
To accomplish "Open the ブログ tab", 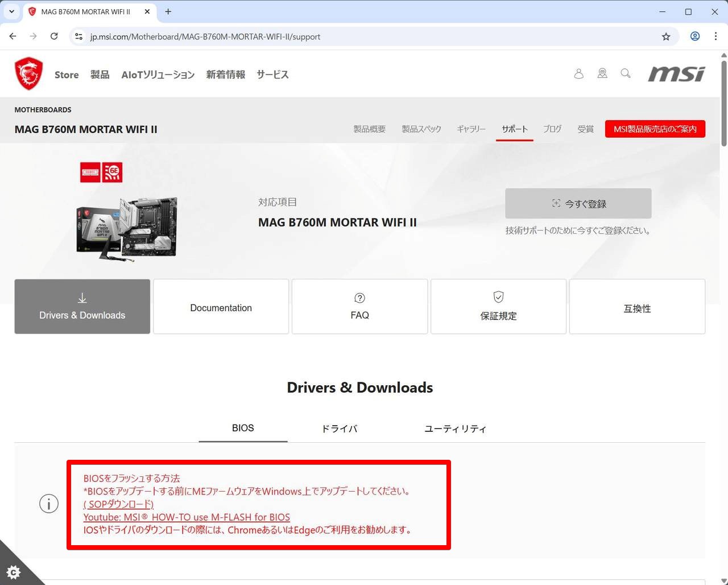I will click(x=552, y=129).
